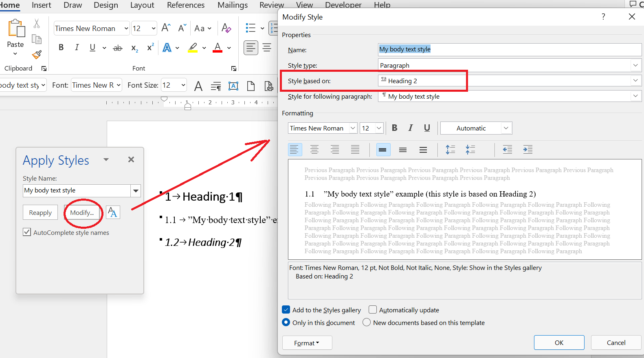Apply subscript formatting in the ribbon

[134, 48]
